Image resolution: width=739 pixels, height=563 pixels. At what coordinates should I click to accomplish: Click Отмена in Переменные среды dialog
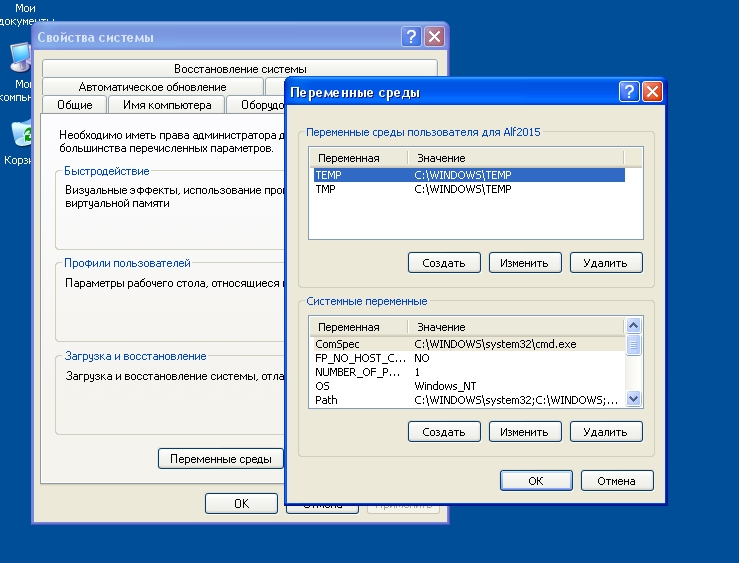pyautogui.click(x=617, y=481)
